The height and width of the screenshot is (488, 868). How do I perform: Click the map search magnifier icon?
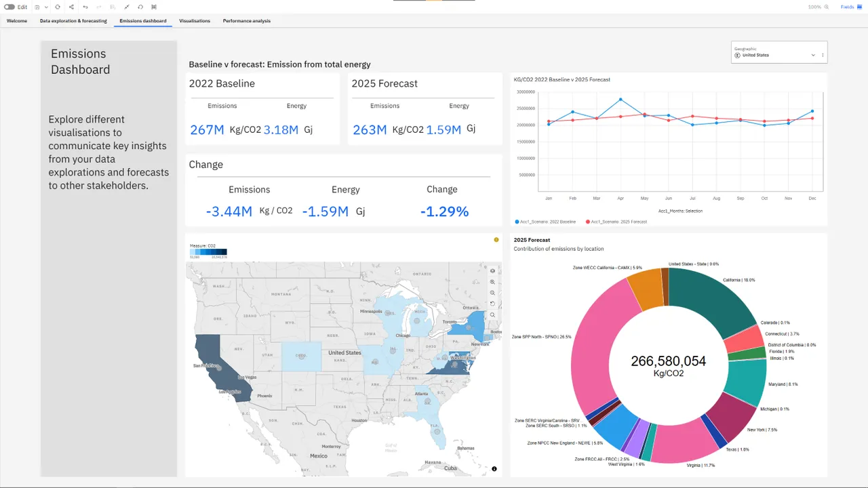[493, 314]
